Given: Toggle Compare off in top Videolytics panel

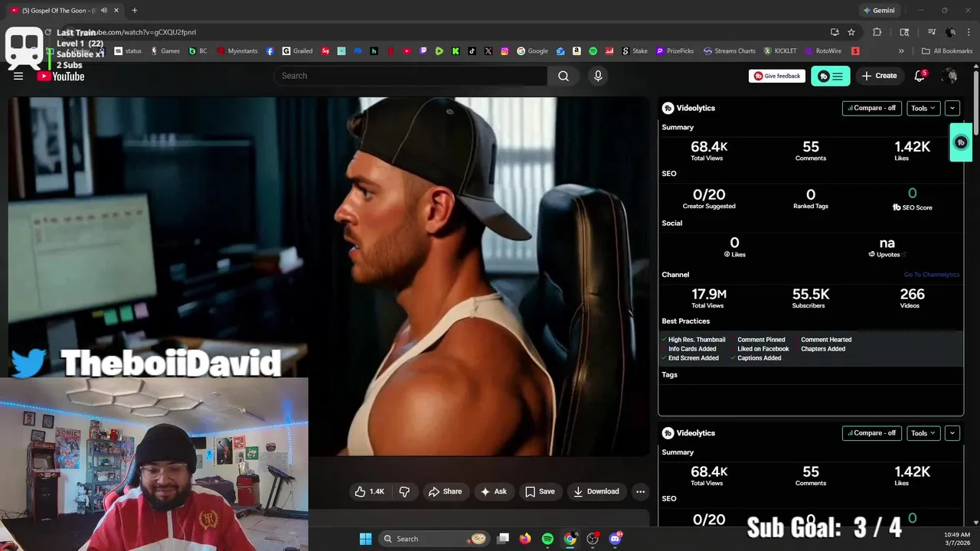Looking at the screenshot, I should coord(871,108).
